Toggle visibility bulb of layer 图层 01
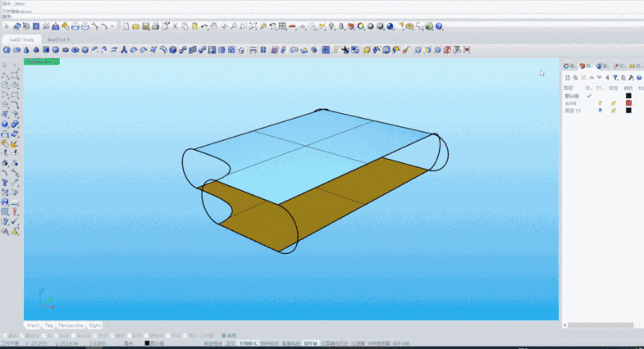Image resolution: width=644 pixels, height=349 pixels. click(600, 111)
